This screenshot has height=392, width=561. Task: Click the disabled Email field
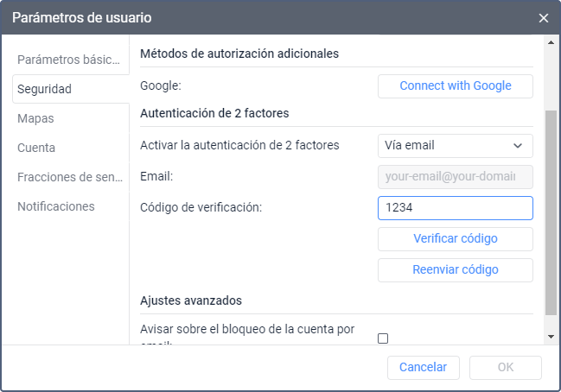[x=456, y=177]
